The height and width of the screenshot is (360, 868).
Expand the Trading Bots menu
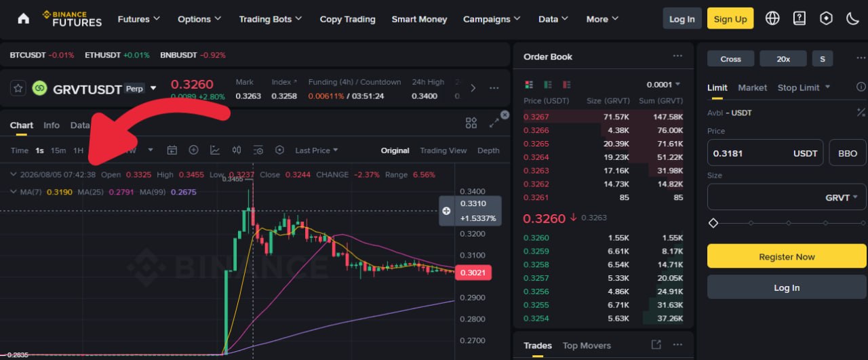[x=271, y=19]
